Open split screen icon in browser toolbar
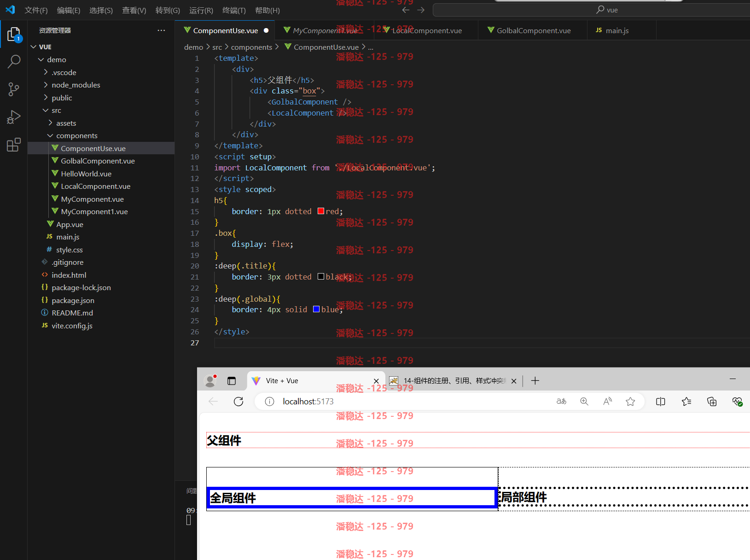This screenshot has height=560, width=750. (x=661, y=402)
